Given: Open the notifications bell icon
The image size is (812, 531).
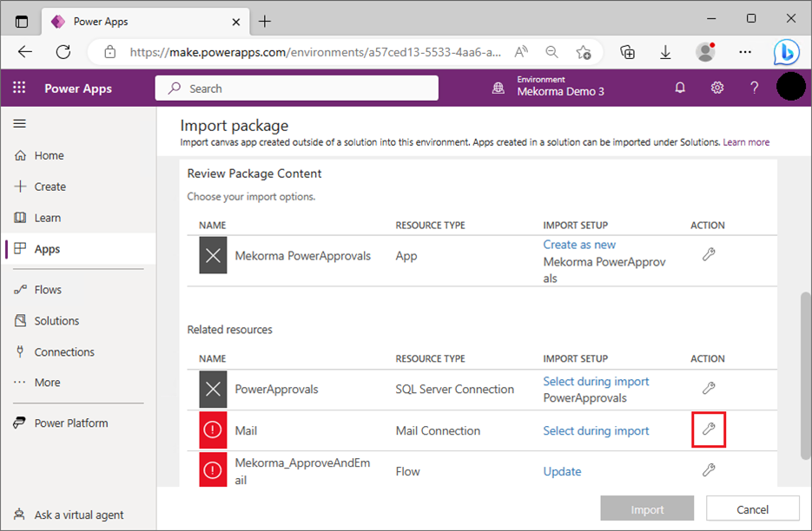Looking at the screenshot, I should (x=680, y=88).
